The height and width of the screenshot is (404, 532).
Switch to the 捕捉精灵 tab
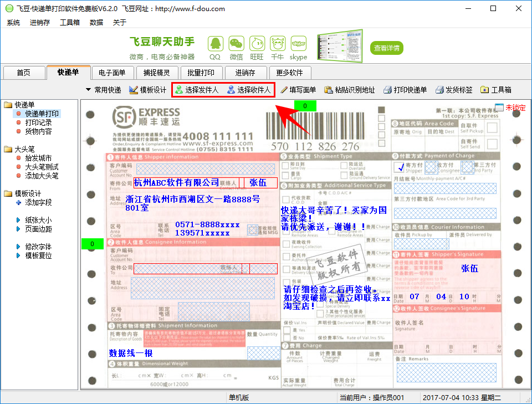(x=156, y=73)
